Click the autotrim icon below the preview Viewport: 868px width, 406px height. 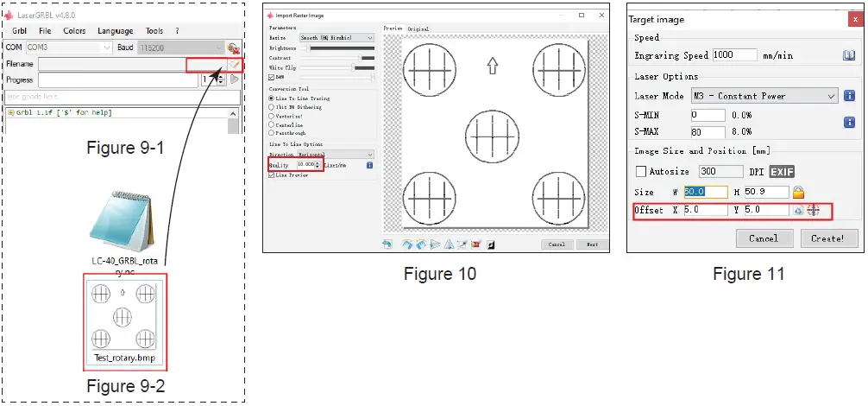(476, 244)
